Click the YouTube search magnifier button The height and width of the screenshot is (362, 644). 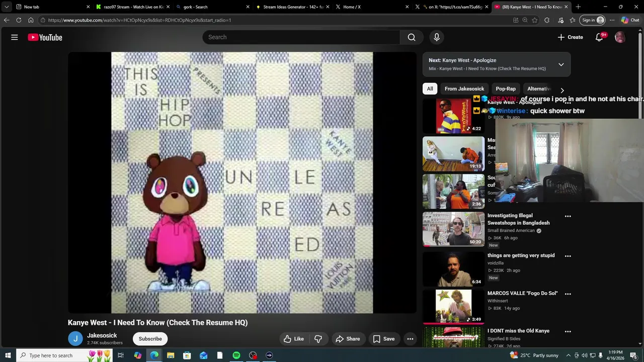pyautogui.click(x=412, y=37)
